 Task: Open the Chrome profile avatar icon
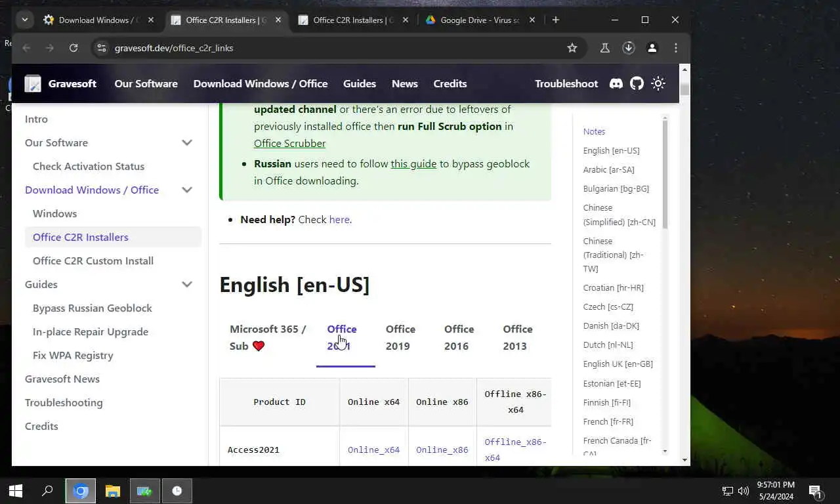[652, 48]
